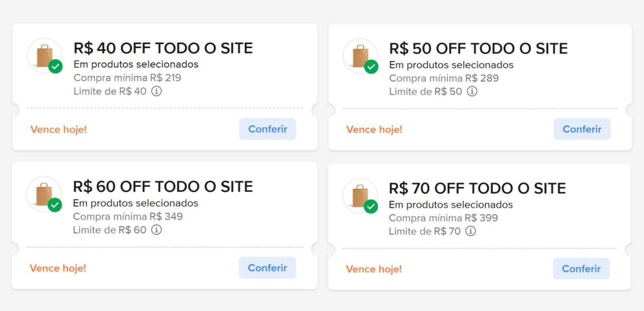Viewport: 644px width, 311px height.
Task: Click Compra mínima R$ 289 text
Action: (x=444, y=78)
